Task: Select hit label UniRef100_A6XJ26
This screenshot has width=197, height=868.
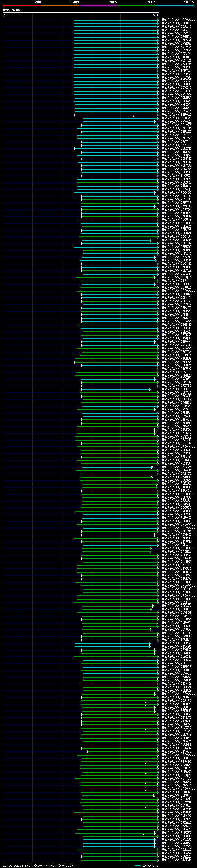Action: 177,61
